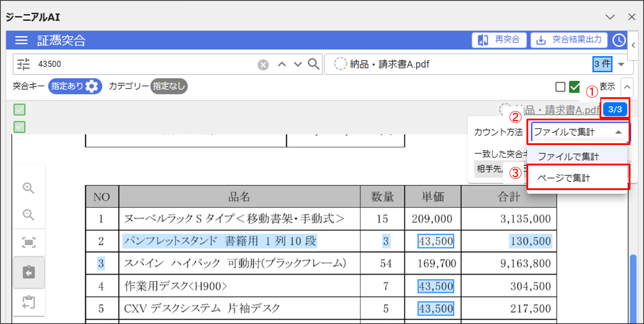Image resolution: width=644 pixels, height=324 pixels.
Task: Jump to the next search result
Action: [x=298, y=64]
